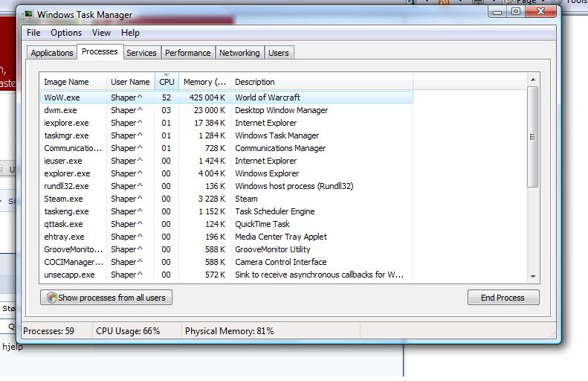Screen dimensions: 588x381
Task: Click the Desktop Window Manager description
Action: [x=281, y=110]
